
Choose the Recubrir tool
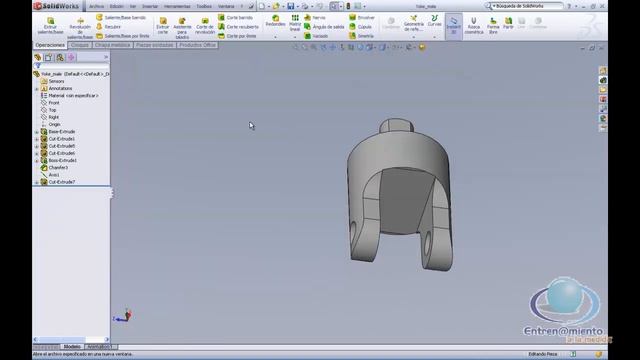click(109, 27)
